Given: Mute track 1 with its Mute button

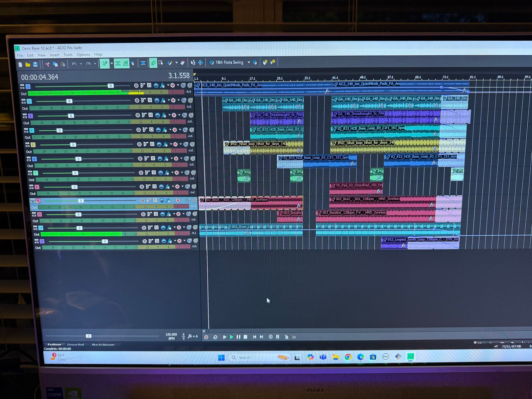Looking at the screenshot, I should tap(183, 85).
